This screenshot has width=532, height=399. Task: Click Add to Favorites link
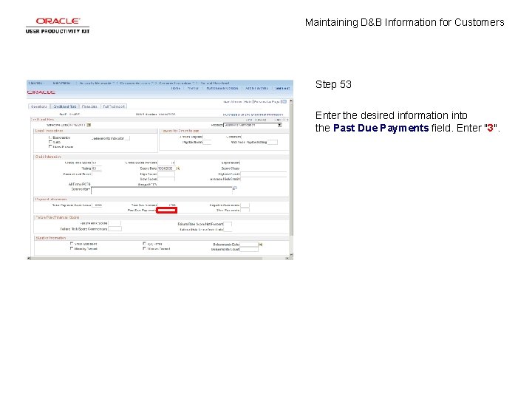[x=257, y=88]
